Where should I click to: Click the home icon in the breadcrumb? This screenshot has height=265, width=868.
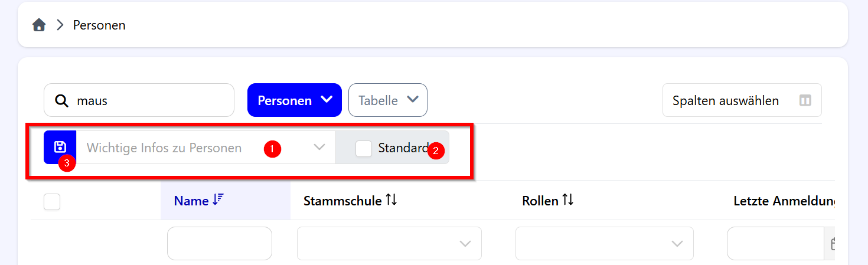click(39, 25)
